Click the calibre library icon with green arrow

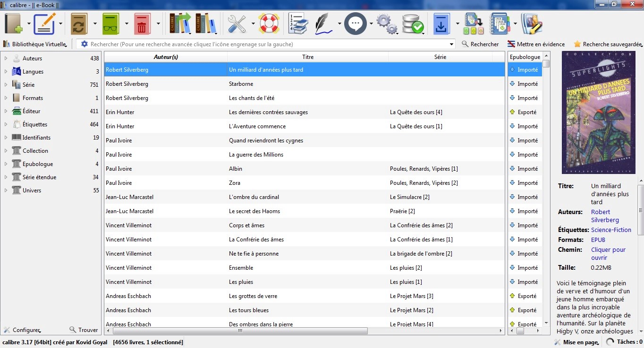pos(180,24)
